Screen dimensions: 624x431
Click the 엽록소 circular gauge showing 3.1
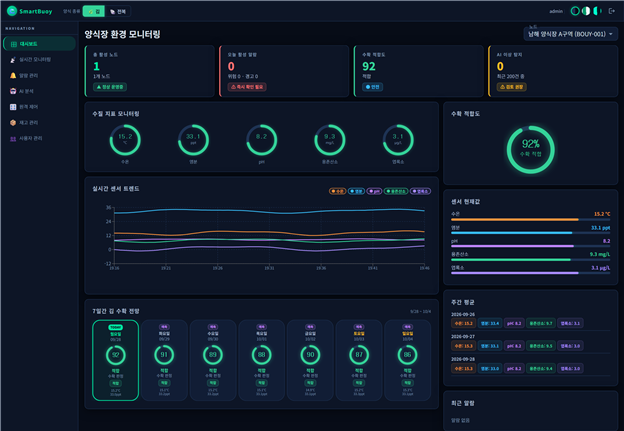[x=398, y=140]
